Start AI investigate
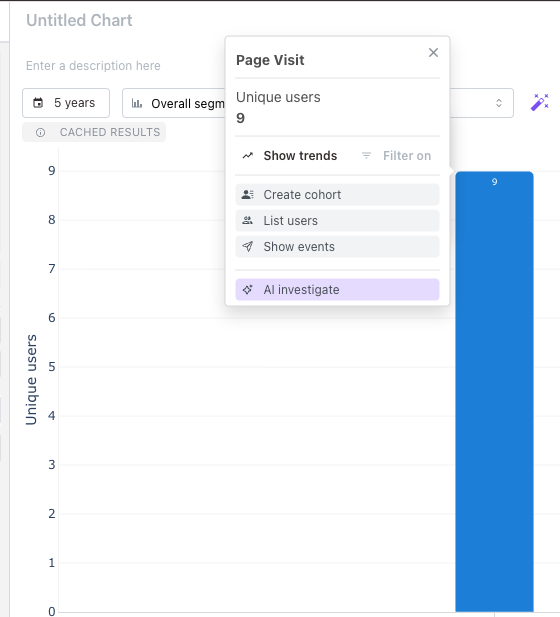This screenshot has height=617, width=560. click(x=337, y=290)
